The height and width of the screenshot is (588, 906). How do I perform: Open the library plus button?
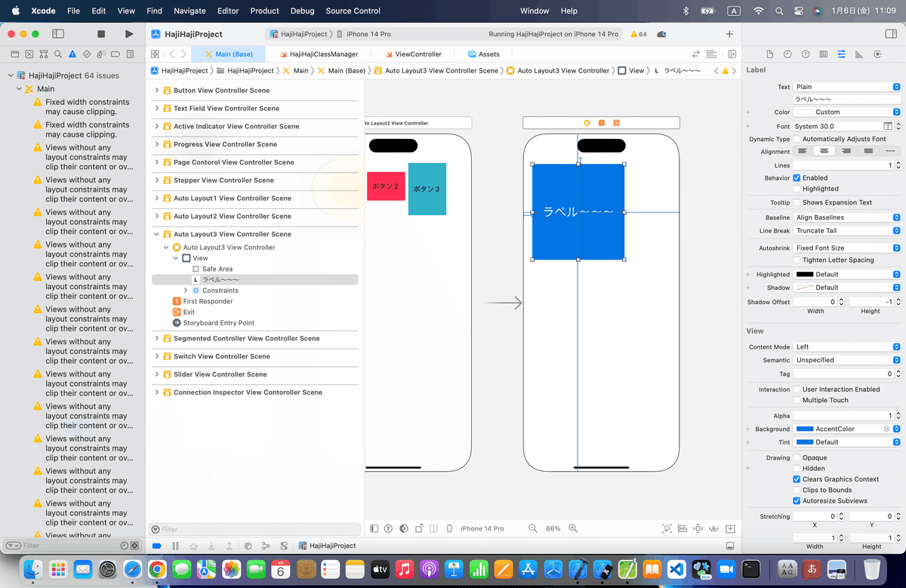(729, 34)
